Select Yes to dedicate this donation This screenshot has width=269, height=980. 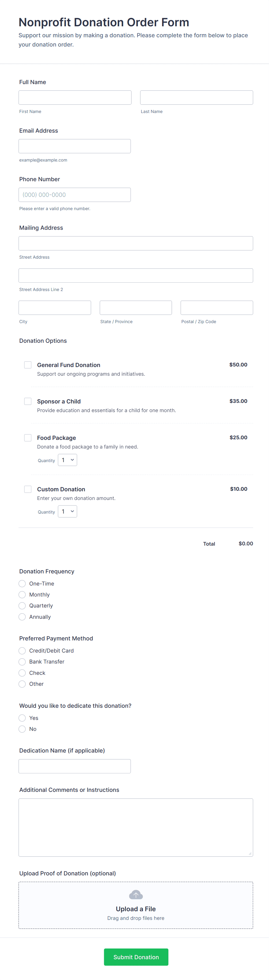22,718
